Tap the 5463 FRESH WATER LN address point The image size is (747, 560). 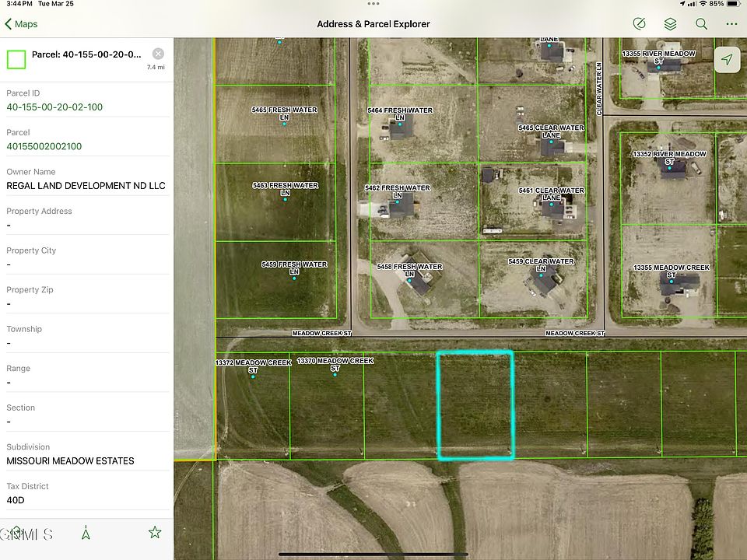[286, 199]
